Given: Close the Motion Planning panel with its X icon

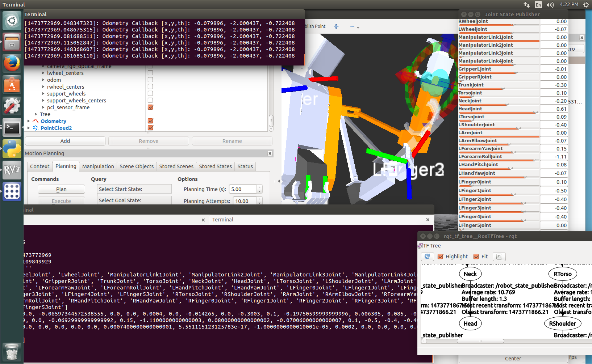Looking at the screenshot, I should [x=270, y=153].
